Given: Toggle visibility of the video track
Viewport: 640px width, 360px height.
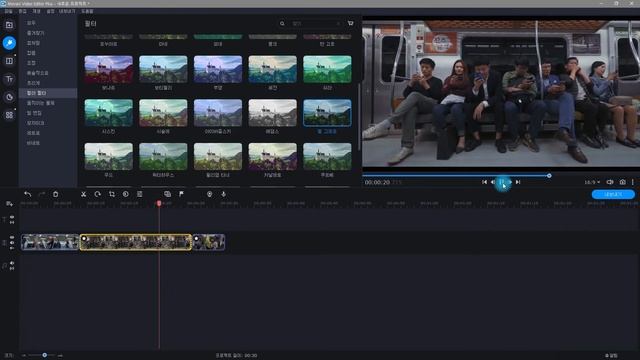Looking at the screenshot, I should 12,237.
